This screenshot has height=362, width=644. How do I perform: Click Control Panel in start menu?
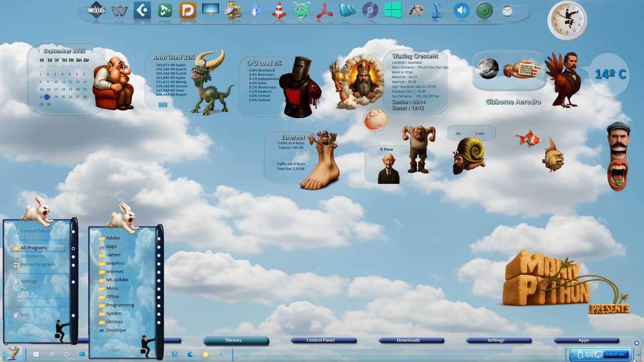click(34, 231)
